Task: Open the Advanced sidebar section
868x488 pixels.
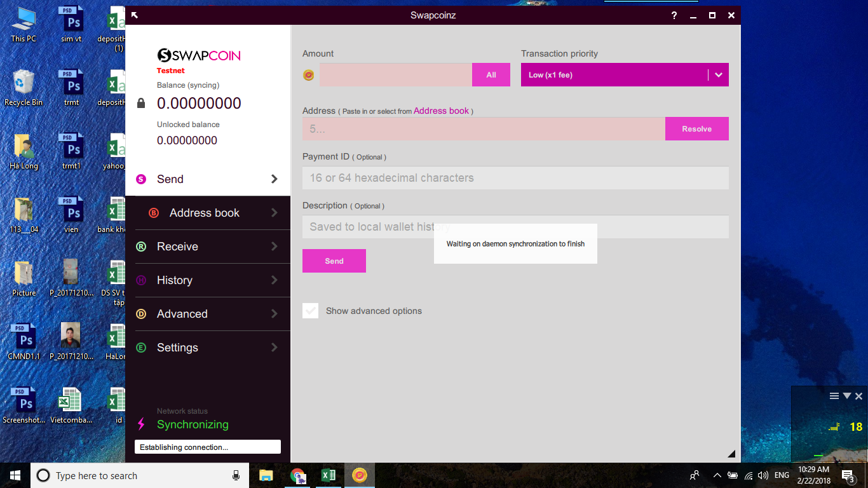Action: tap(208, 314)
